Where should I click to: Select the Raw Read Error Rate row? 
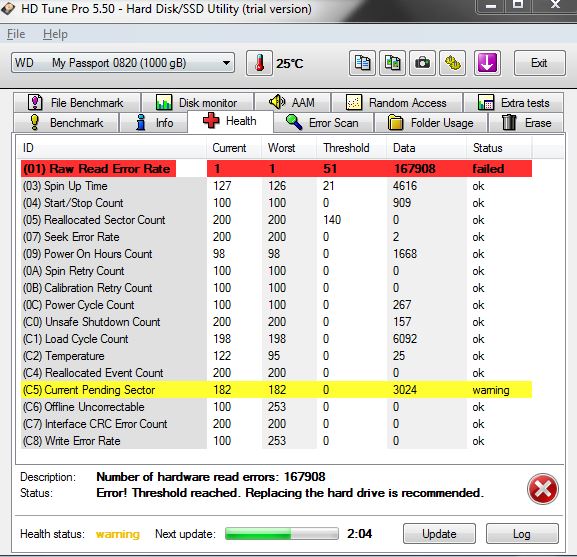click(276, 168)
